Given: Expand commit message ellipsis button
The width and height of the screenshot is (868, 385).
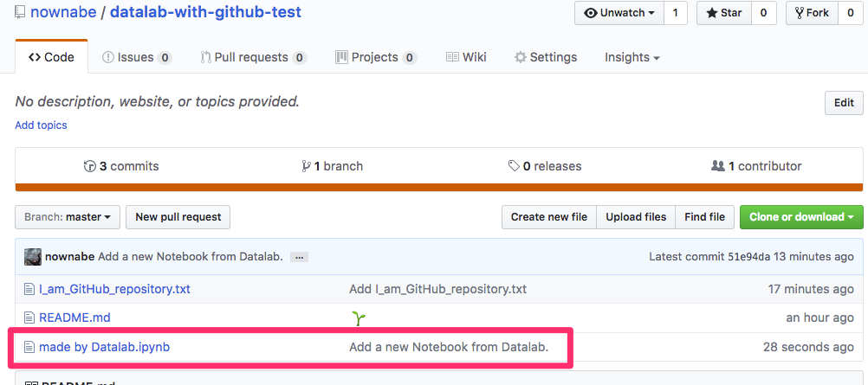Looking at the screenshot, I should [299, 257].
